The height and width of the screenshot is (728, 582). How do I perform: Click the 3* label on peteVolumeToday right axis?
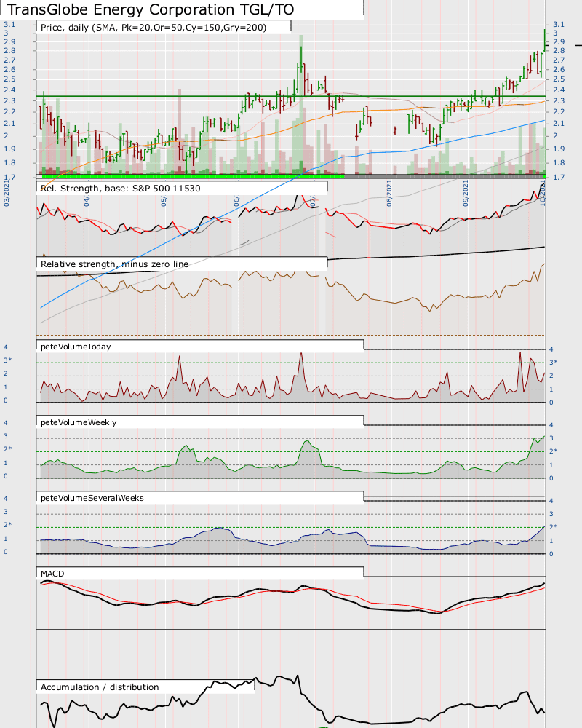(554, 362)
